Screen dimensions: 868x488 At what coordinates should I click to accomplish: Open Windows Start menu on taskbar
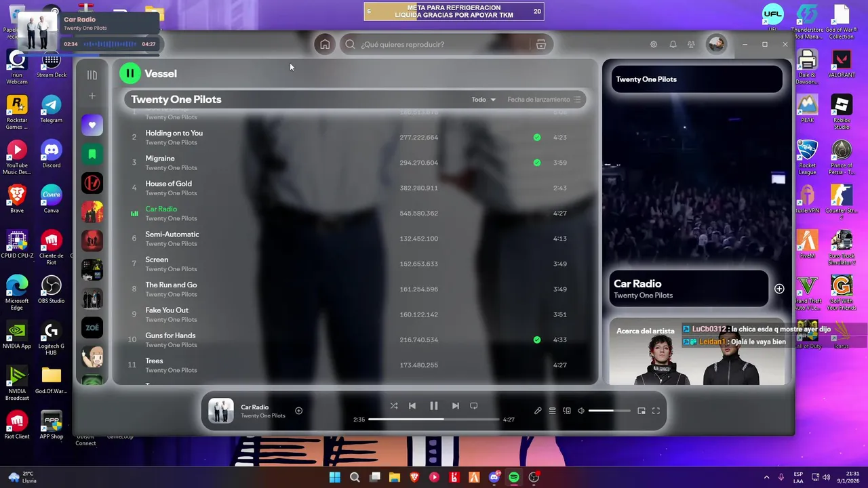[335, 477]
